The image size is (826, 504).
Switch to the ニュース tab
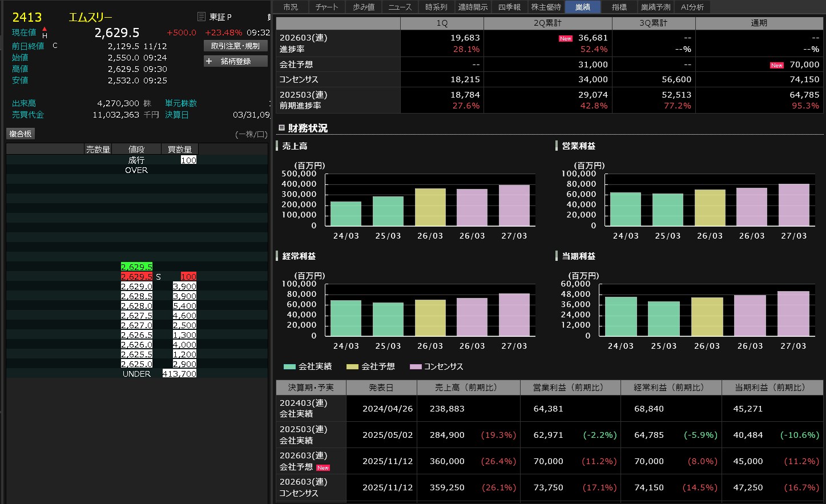400,7
